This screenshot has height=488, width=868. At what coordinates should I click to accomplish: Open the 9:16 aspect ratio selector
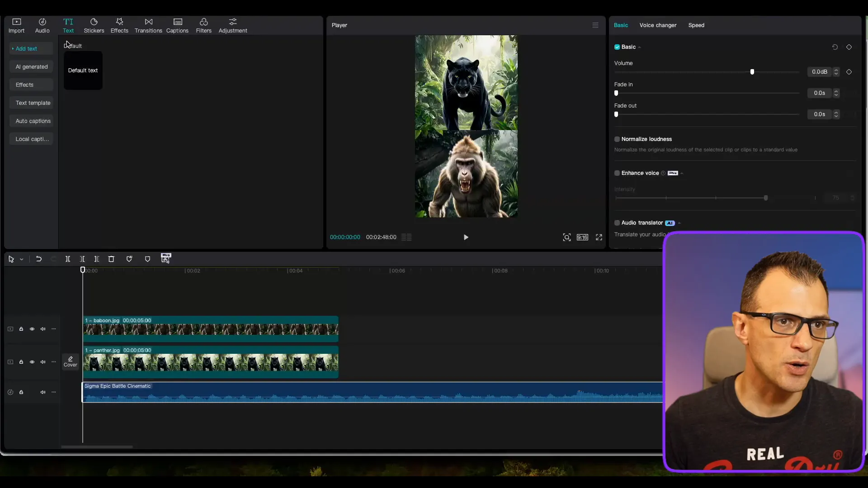click(x=582, y=237)
